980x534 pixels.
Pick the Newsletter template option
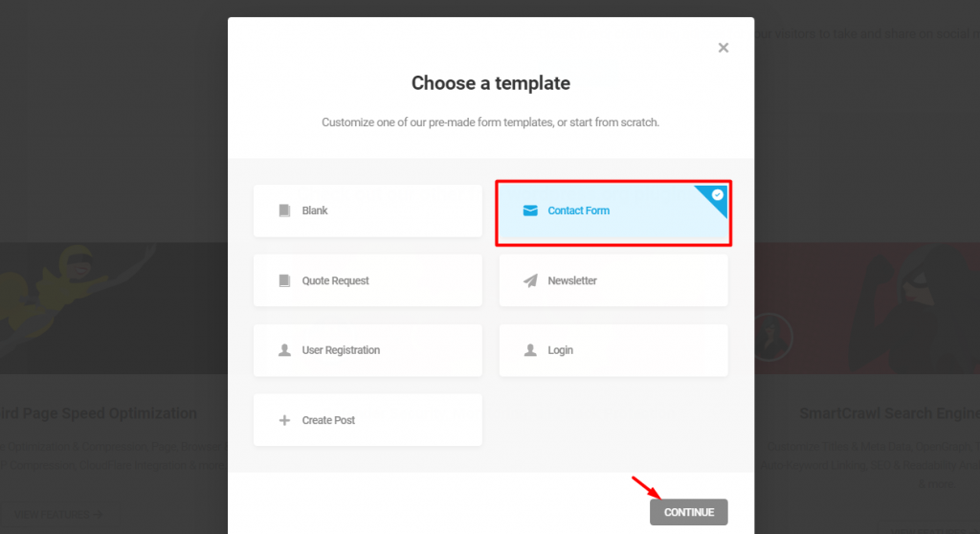point(613,280)
